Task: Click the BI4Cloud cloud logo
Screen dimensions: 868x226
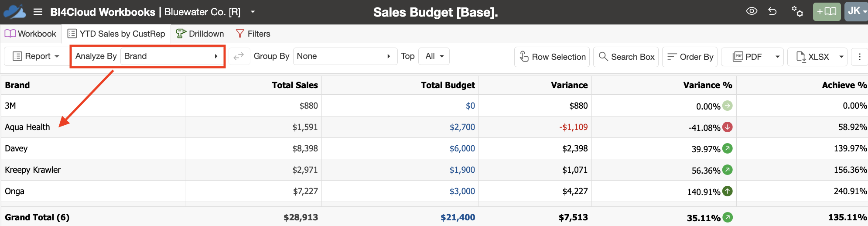Action: pos(14,12)
